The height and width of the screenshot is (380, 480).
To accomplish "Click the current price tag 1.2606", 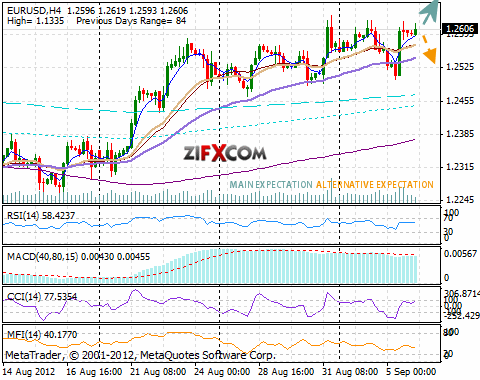I will pyautogui.click(x=459, y=29).
